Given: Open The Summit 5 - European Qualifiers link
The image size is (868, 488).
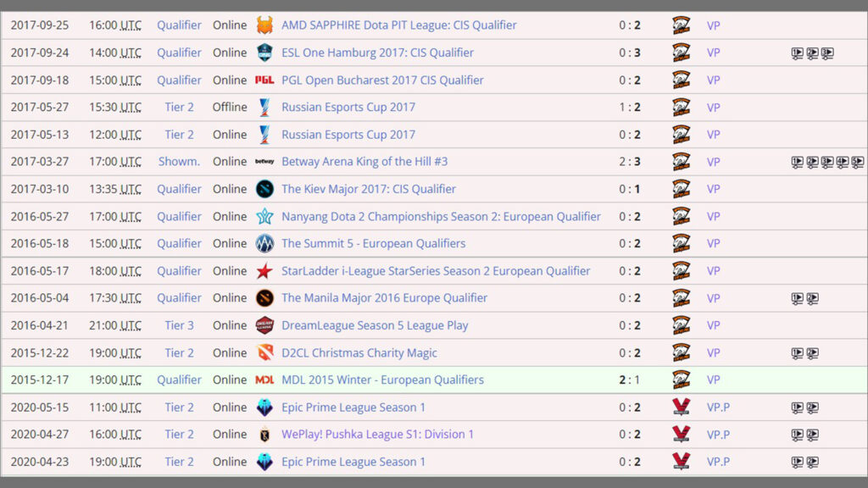Looking at the screenshot, I should (373, 243).
